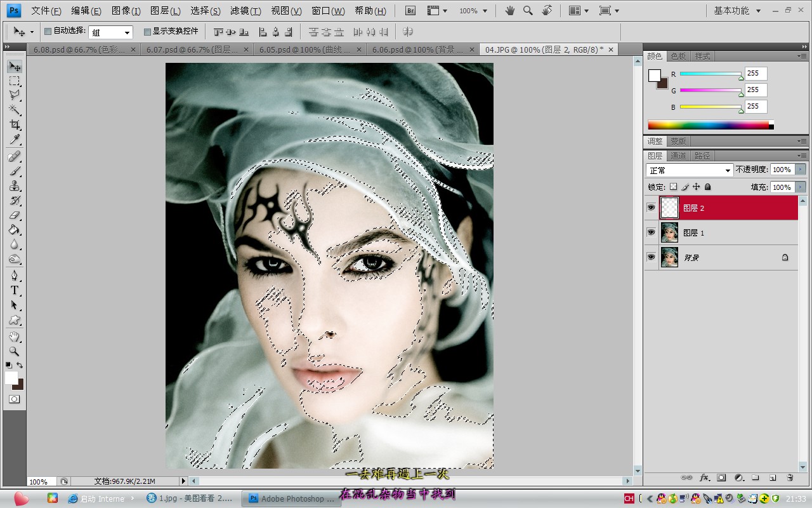
Task: Select the Move tool in the toolbox
Action: pyautogui.click(x=15, y=67)
